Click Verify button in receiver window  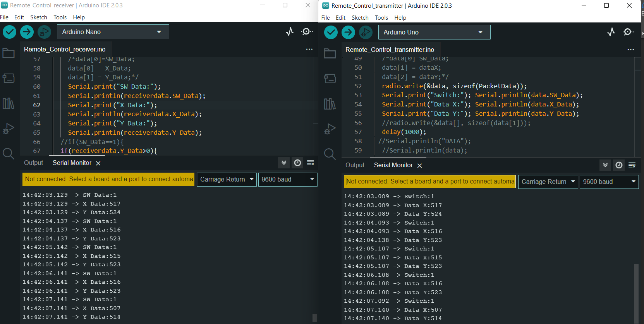point(9,32)
